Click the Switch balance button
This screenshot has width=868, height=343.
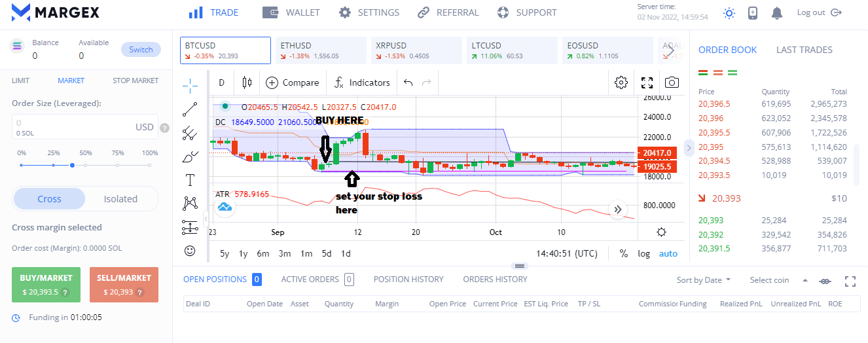click(141, 49)
